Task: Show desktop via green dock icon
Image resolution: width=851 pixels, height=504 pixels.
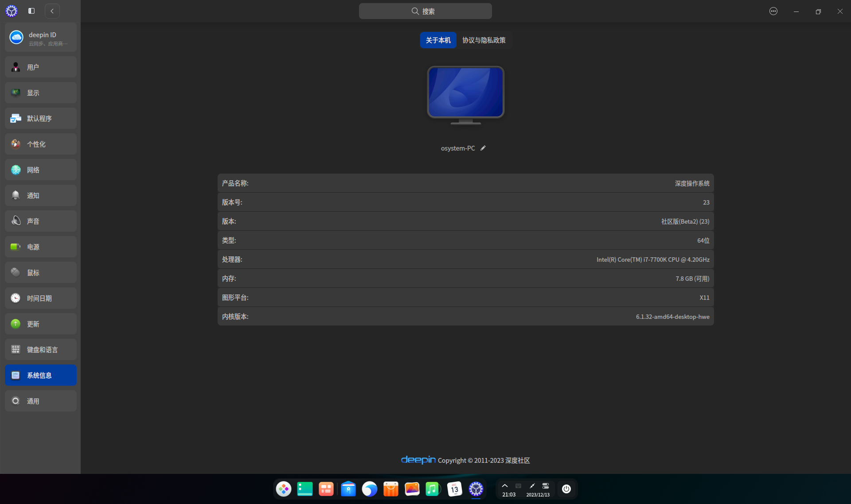Action: 305,489
